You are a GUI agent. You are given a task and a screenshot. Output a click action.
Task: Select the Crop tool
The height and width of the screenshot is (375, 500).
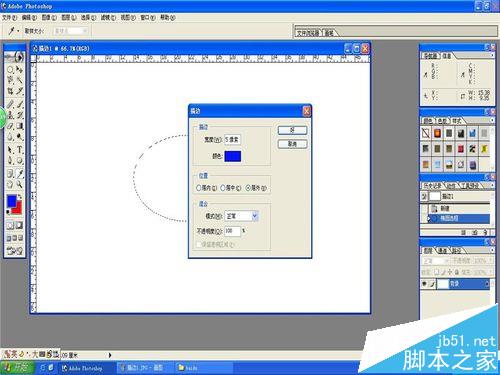10,91
